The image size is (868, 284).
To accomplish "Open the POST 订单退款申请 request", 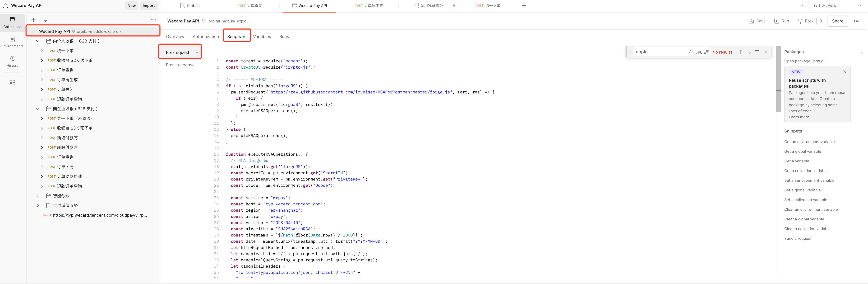I will click(x=69, y=176).
